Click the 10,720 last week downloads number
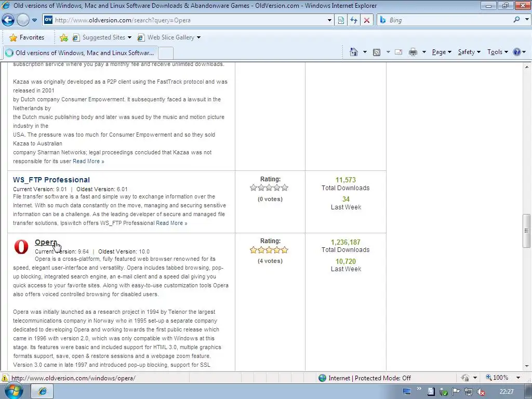 coord(345,261)
